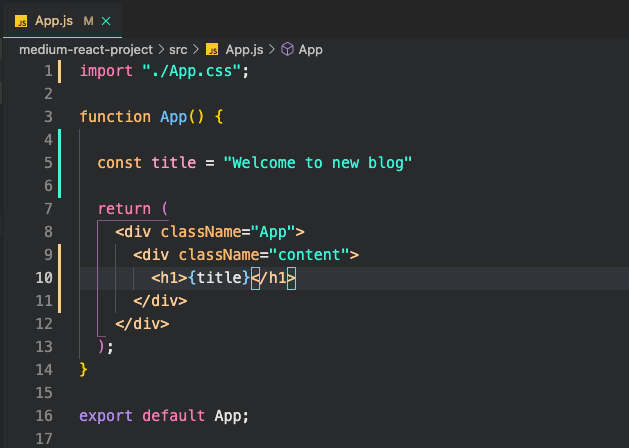Click {title} expression inside h1
The width and height of the screenshot is (629, 448).
[x=219, y=278]
